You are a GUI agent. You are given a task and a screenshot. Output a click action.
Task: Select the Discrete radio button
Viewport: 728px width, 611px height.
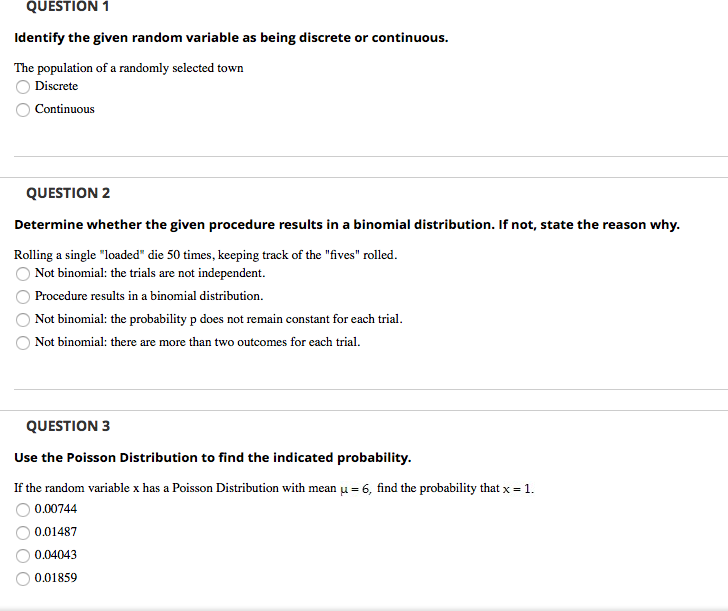[23, 87]
